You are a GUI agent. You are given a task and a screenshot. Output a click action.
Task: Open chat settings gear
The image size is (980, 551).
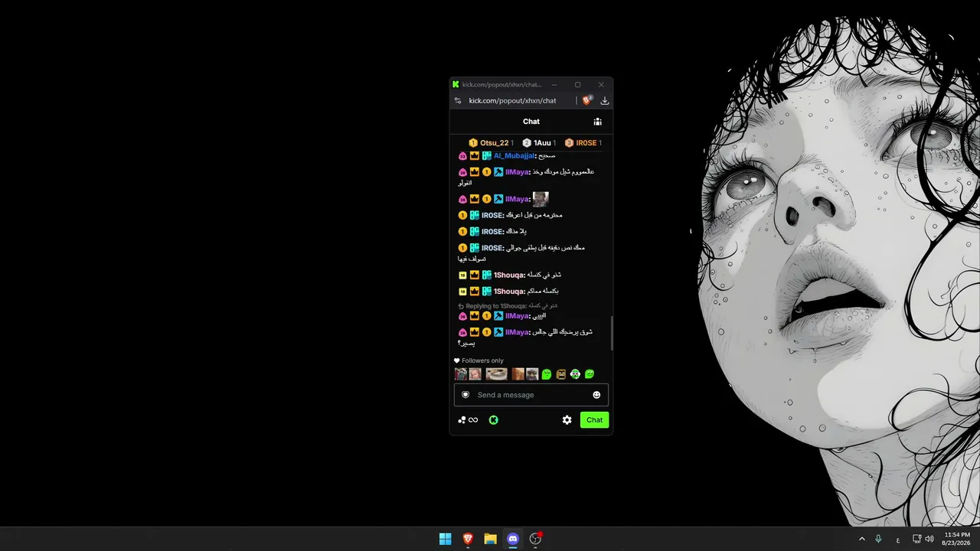(567, 420)
